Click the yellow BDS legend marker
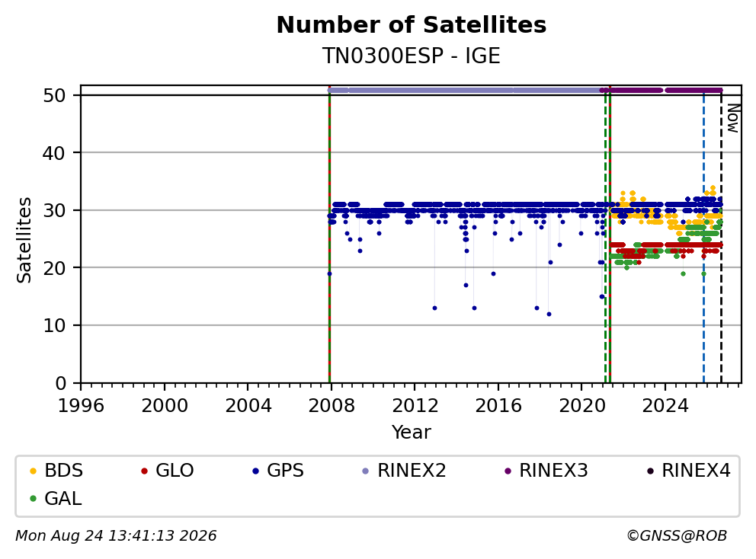Viewport: 756px width, 559px height. (x=33, y=471)
